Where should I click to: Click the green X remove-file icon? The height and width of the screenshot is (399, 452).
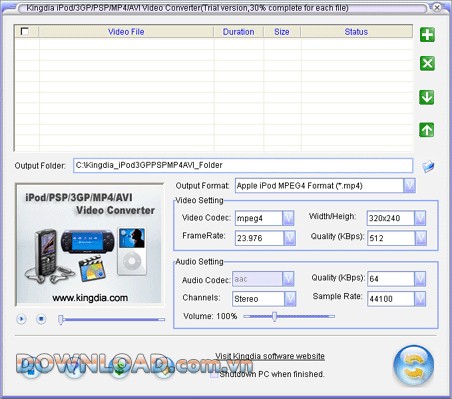tap(427, 63)
